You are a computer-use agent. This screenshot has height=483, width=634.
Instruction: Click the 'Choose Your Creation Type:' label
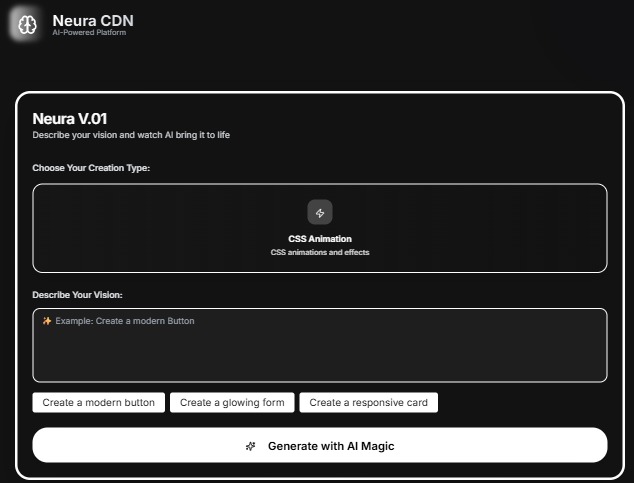(91, 168)
